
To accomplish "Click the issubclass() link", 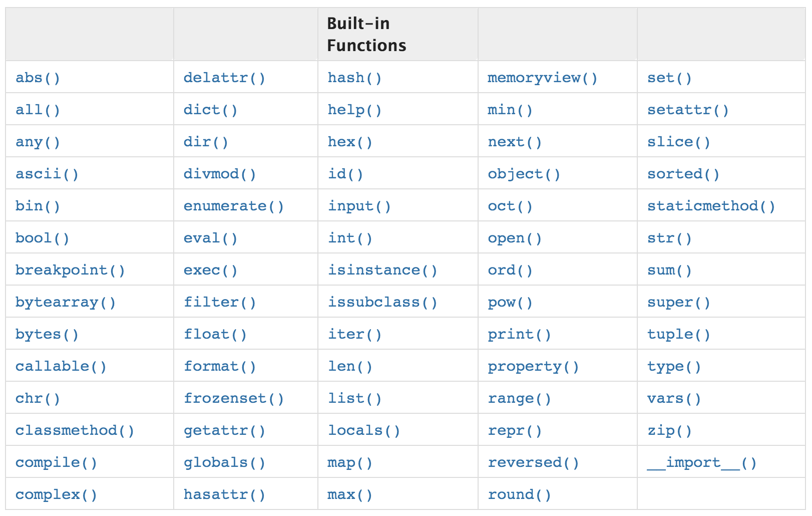I will tap(382, 302).
